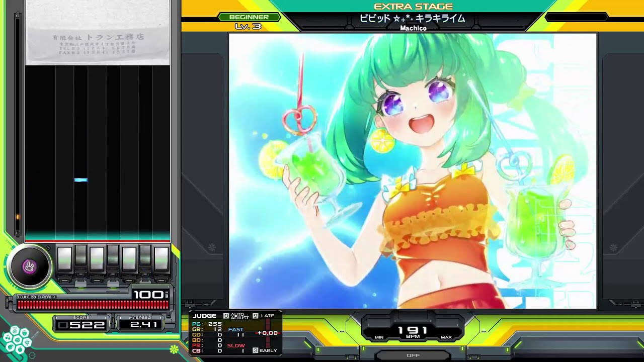
Task: Click the empty black box at top right
Action: tap(576, 17)
